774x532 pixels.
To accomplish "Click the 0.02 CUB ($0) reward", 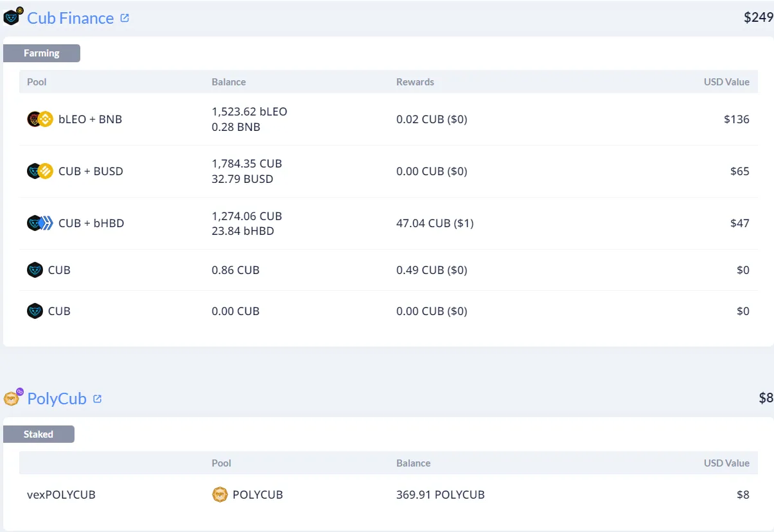I will 432,119.
